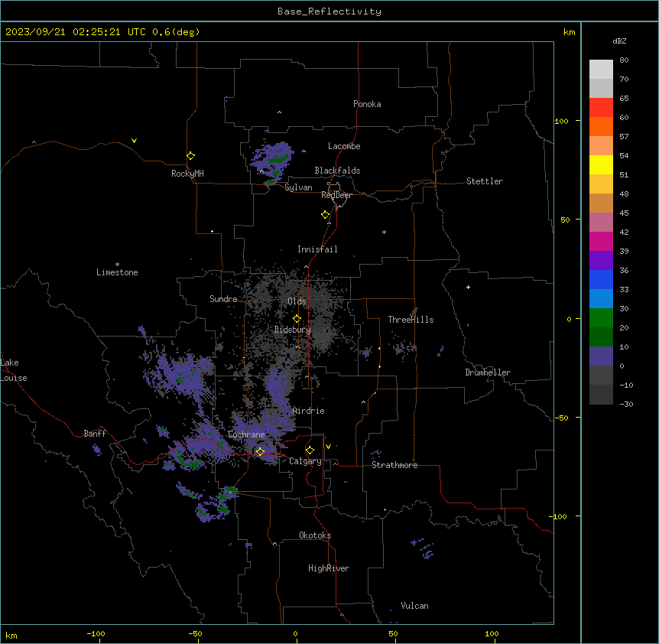Click the HighRiver label

[x=329, y=568]
